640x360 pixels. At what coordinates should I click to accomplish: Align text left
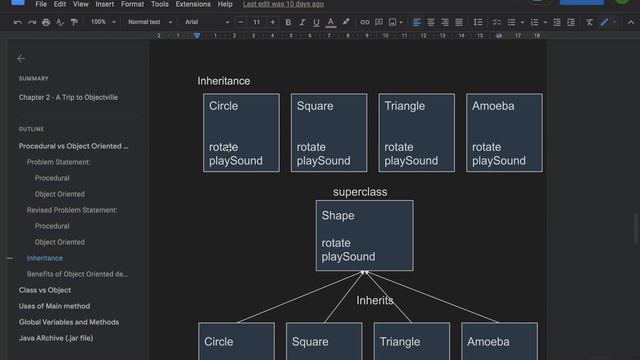coord(416,22)
